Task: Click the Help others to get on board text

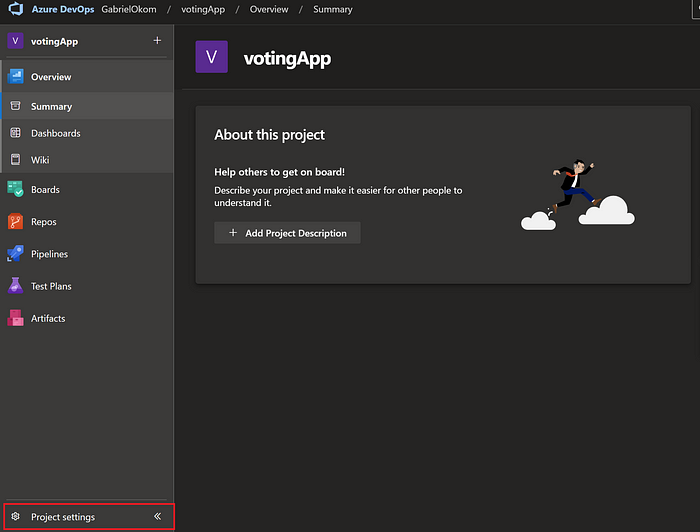Action: coord(279,172)
